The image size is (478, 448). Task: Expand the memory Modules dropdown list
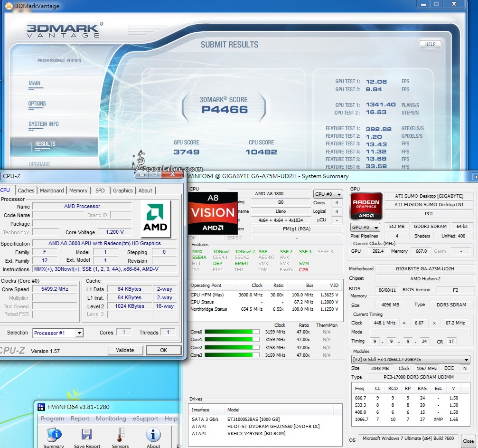(x=410, y=359)
